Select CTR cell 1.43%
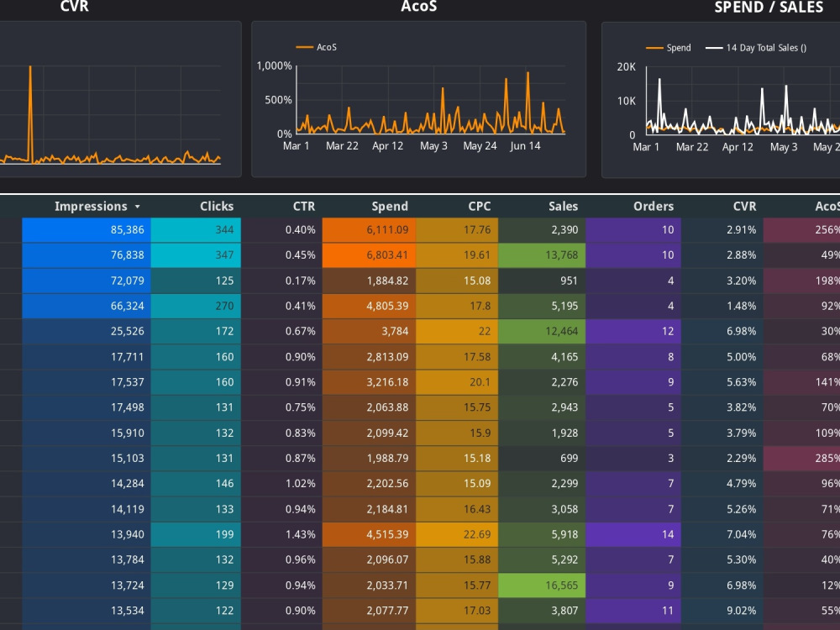The width and height of the screenshot is (840, 630). pos(281,534)
